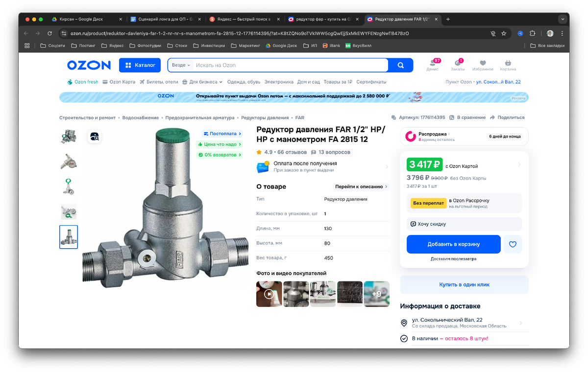Click the Ozon fresh link
The width and height of the screenshot is (588, 373).
click(83, 82)
